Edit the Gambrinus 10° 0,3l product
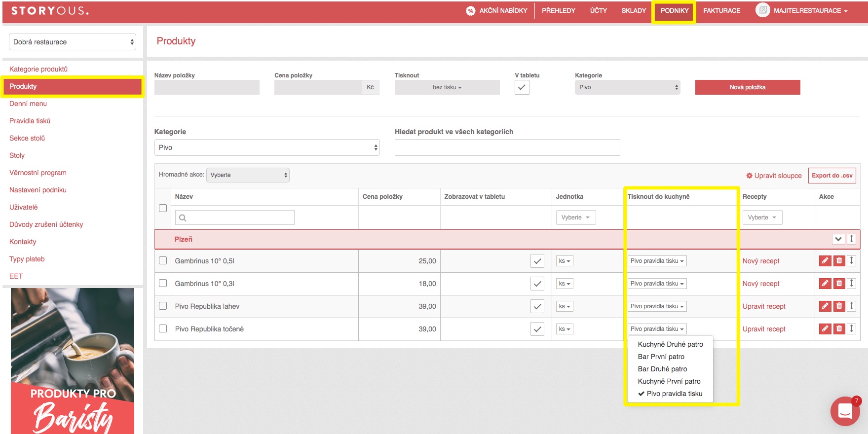This screenshot has width=868, height=434. click(825, 283)
